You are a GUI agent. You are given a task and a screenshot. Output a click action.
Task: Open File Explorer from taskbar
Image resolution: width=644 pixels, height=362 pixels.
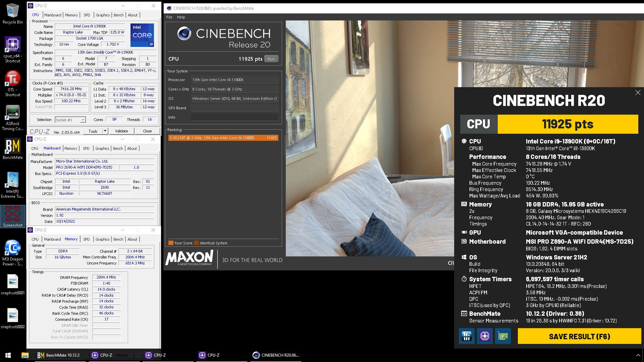[25, 355]
